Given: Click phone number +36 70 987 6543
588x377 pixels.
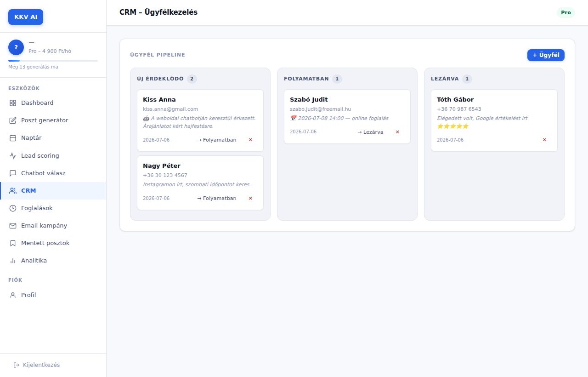Looking at the screenshot, I should click(x=459, y=109).
